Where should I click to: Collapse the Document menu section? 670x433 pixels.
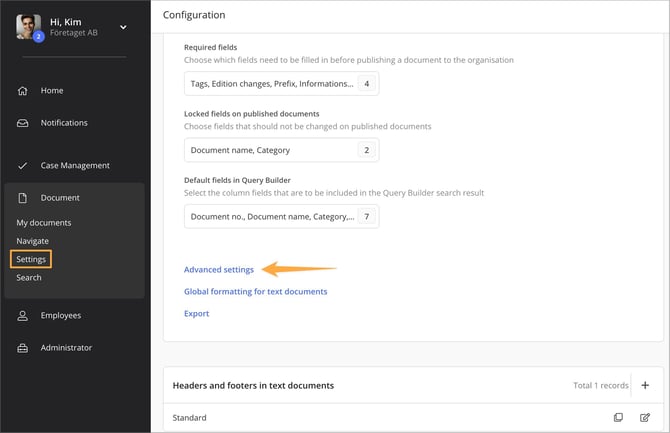[x=60, y=198]
